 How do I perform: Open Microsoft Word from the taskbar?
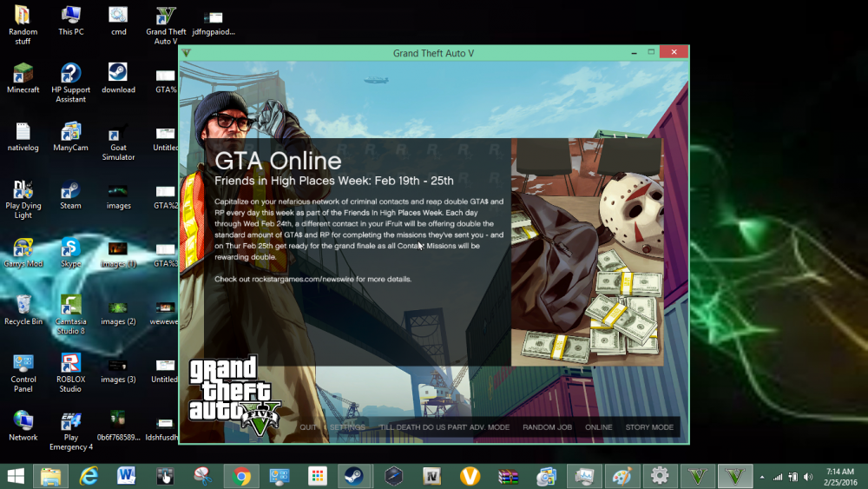point(126,476)
